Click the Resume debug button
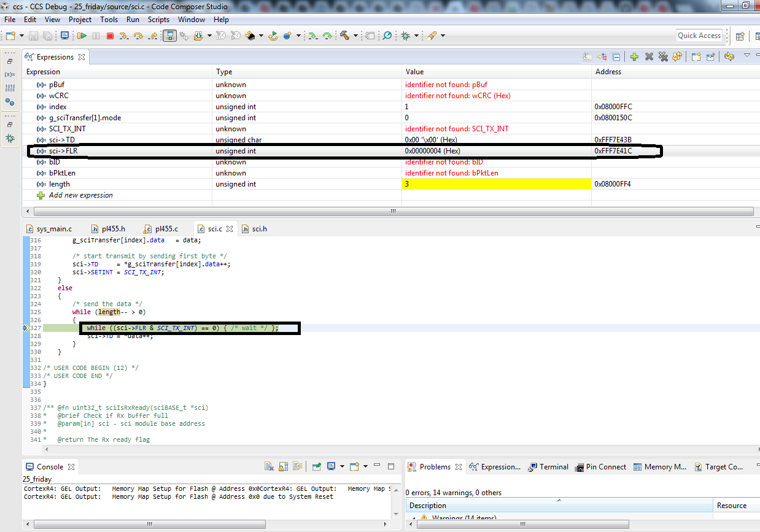Screen dimensions: 760x532 click(x=81, y=36)
